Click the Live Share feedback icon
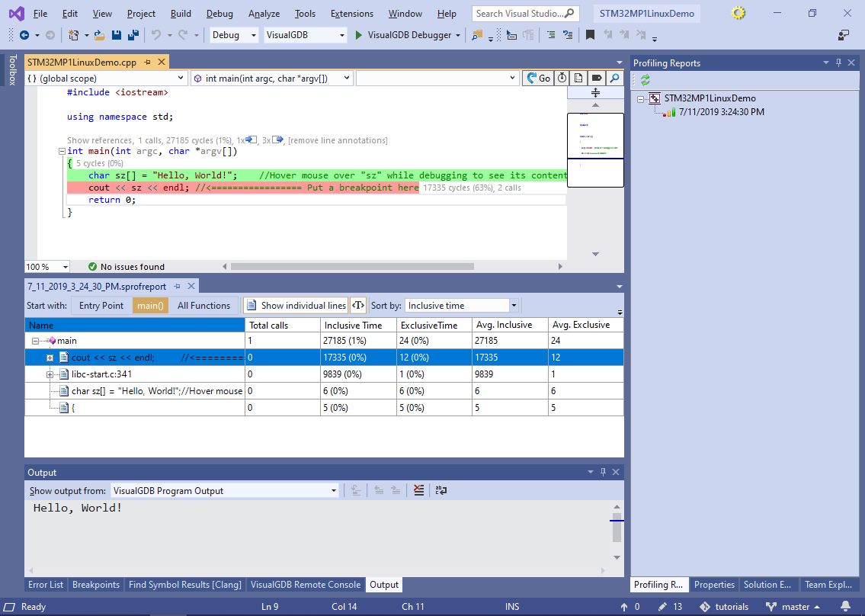The image size is (865, 616). tap(844, 35)
